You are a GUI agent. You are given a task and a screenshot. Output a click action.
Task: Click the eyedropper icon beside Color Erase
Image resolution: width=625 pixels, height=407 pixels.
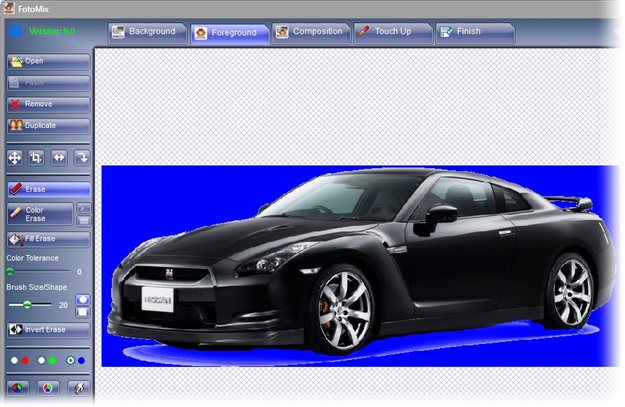83,208
